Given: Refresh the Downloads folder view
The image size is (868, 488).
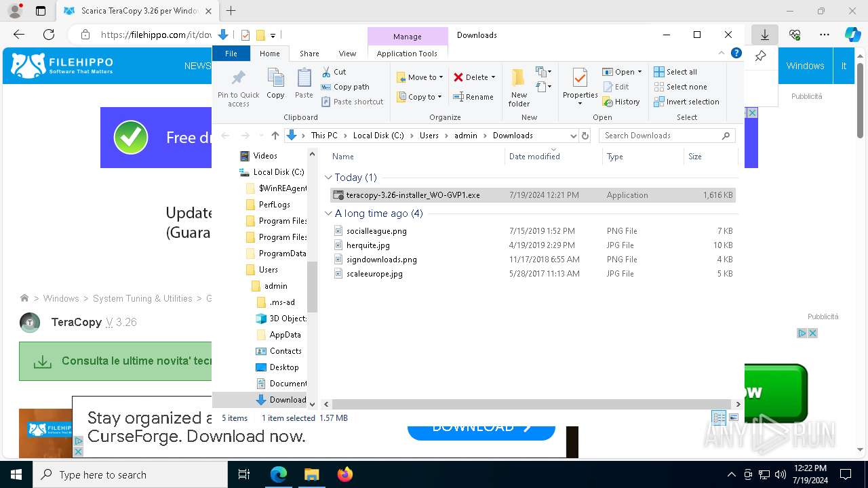Looking at the screenshot, I should pyautogui.click(x=586, y=136).
